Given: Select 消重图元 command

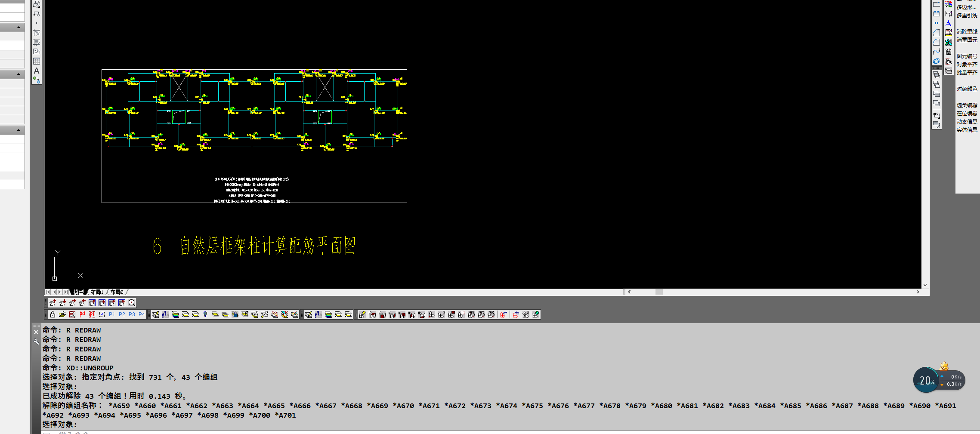Looking at the screenshot, I should tap(967, 40).
